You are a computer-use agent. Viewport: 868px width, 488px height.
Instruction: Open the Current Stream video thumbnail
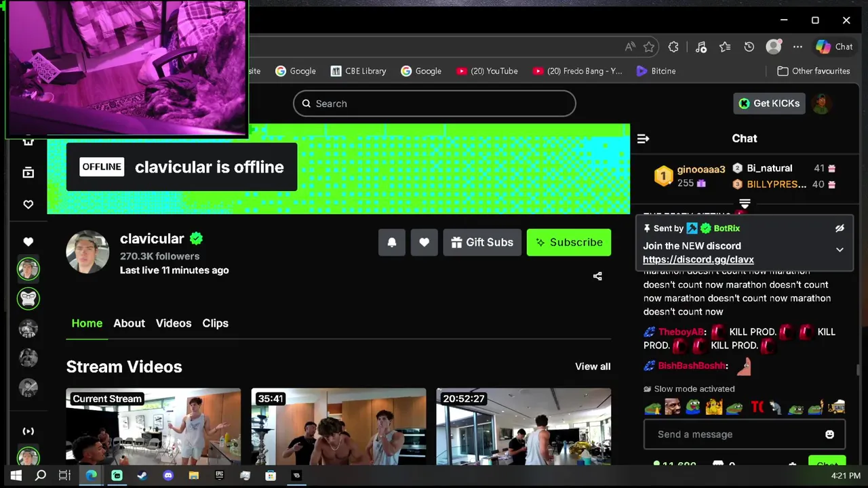coord(153,426)
